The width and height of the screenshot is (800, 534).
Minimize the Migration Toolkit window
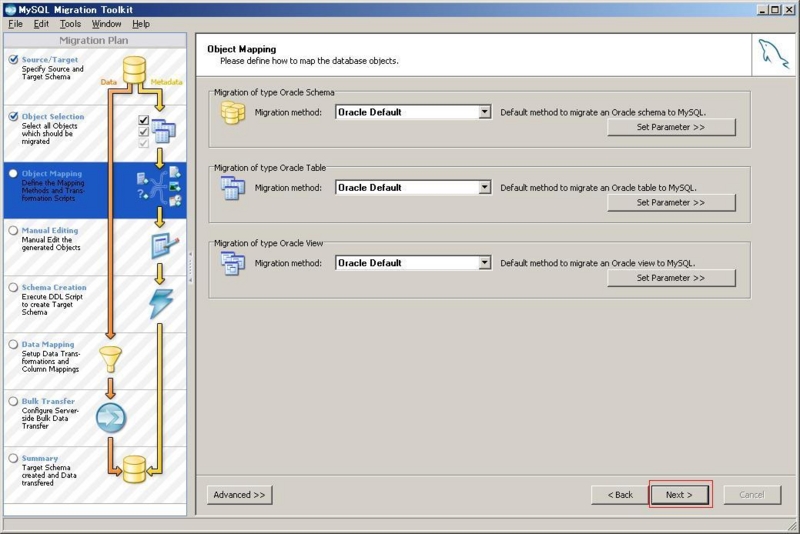pyautogui.click(x=763, y=10)
